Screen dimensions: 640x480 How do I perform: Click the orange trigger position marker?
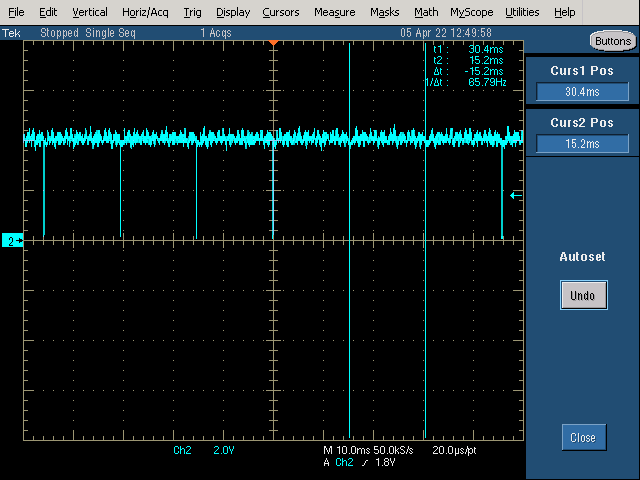[273, 43]
